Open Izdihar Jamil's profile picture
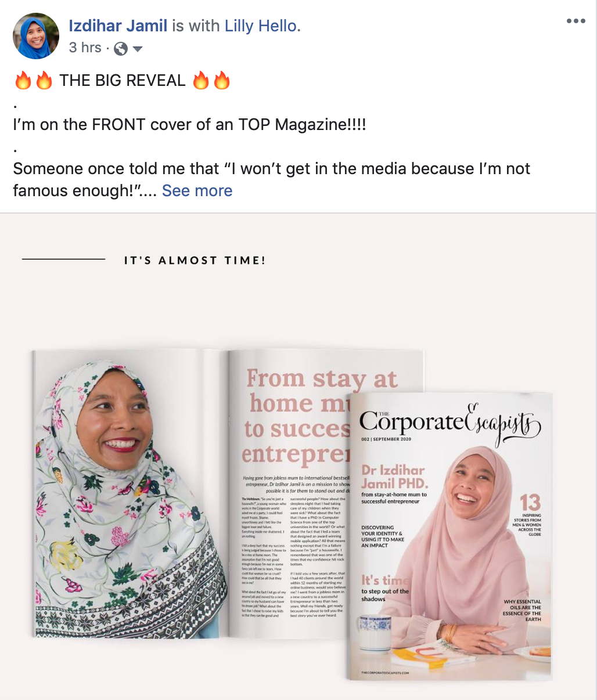The image size is (597, 700). click(36, 36)
